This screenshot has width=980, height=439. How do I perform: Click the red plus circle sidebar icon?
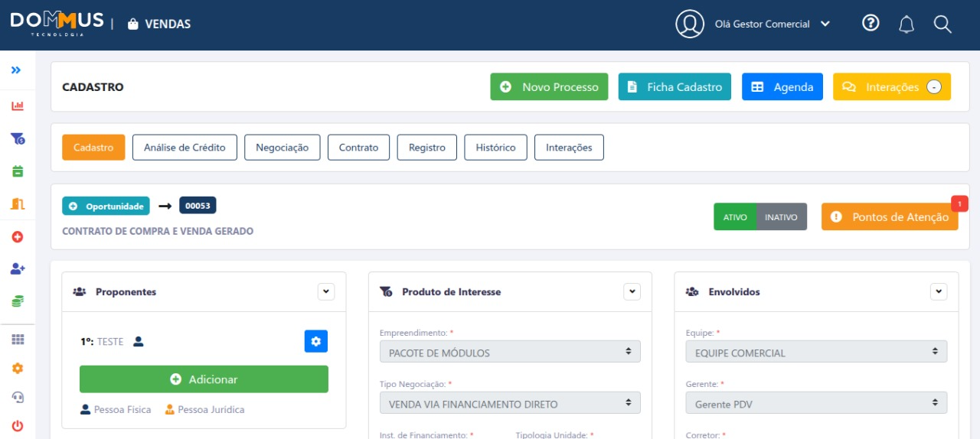tap(18, 237)
